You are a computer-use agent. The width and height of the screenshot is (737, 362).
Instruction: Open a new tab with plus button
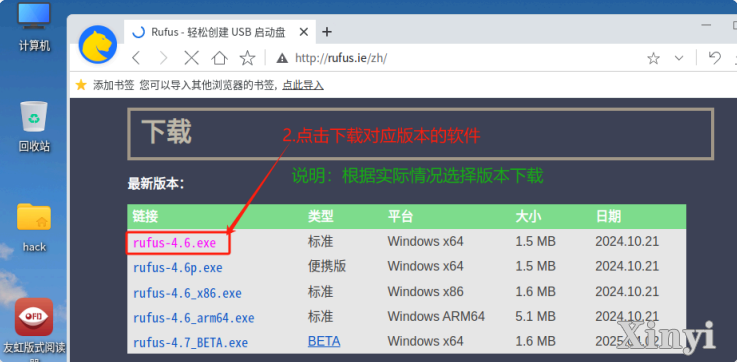pos(327,32)
